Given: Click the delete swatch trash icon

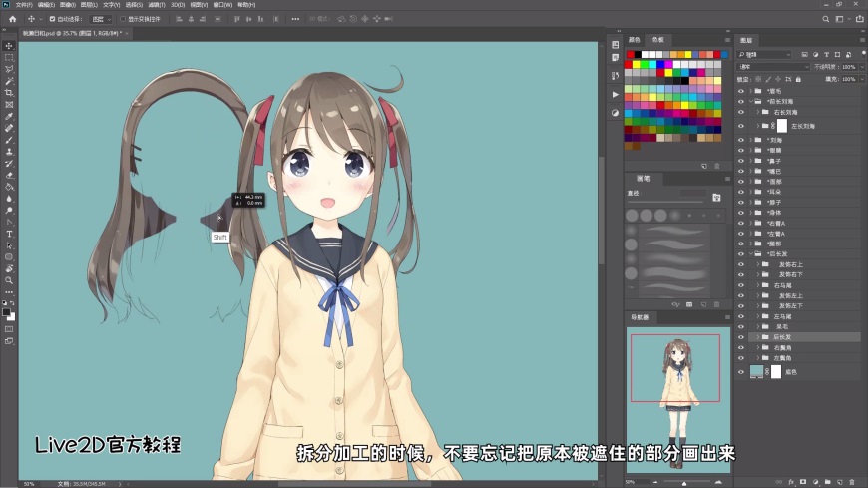Looking at the screenshot, I should coord(717,166).
